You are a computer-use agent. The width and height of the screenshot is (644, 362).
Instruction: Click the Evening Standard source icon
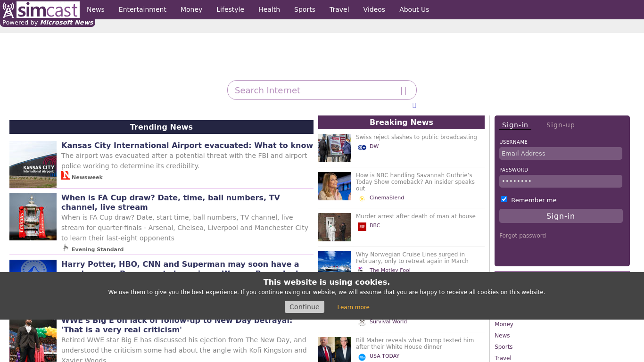[66, 248]
